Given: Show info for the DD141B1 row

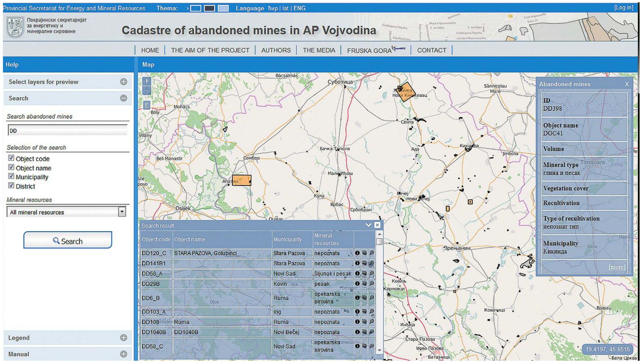Looking at the screenshot, I should point(357,263).
